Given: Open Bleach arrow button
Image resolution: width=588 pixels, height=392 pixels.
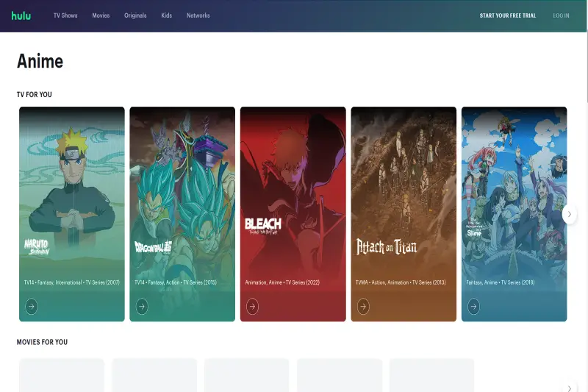Looking at the screenshot, I should click(x=252, y=307).
